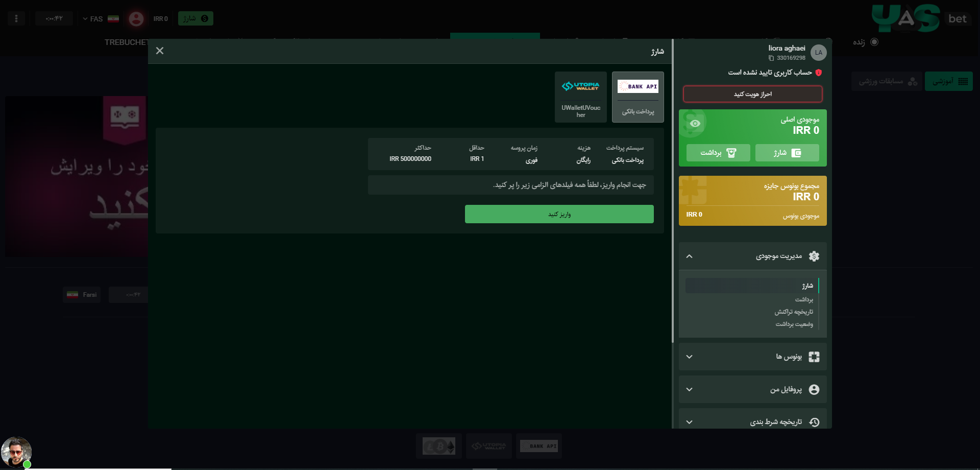Click the three-dot menu icon at top left
Screen dimensions: 980x470
[x=16, y=19]
